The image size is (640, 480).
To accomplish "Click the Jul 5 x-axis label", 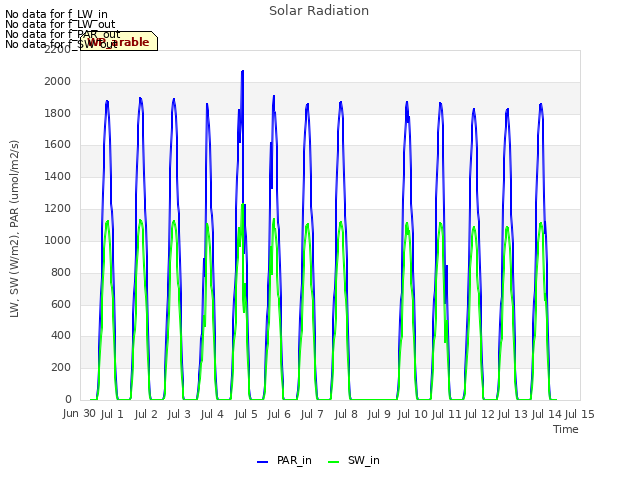I will click(x=246, y=415).
